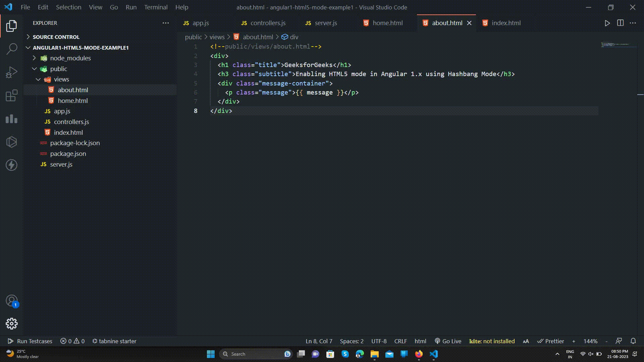Open the Extensions view icon
644x362 pixels.
(12, 96)
